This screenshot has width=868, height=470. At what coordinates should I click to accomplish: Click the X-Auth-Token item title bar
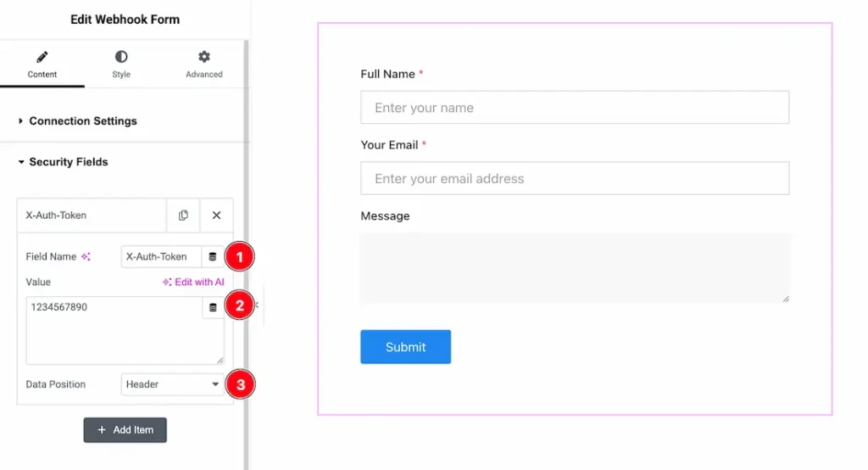(92, 215)
